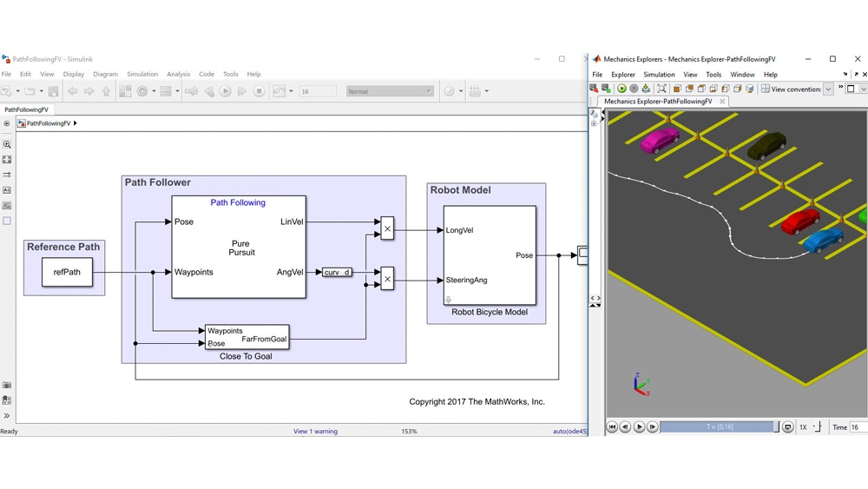The width and height of the screenshot is (868, 489).
Task: Toggle the loop playback button
Action: click(x=788, y=426)
